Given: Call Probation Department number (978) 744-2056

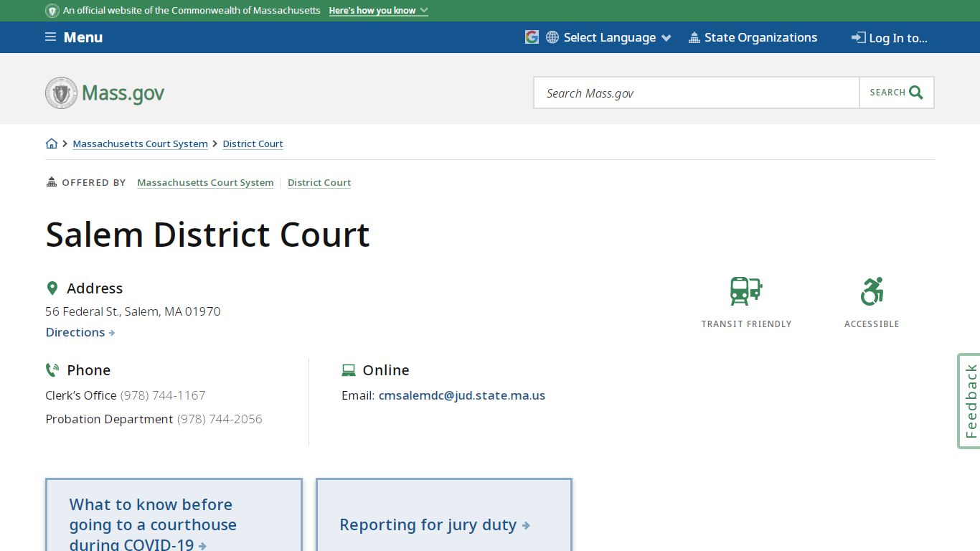Looking at the screenshot, I should 220,419.
